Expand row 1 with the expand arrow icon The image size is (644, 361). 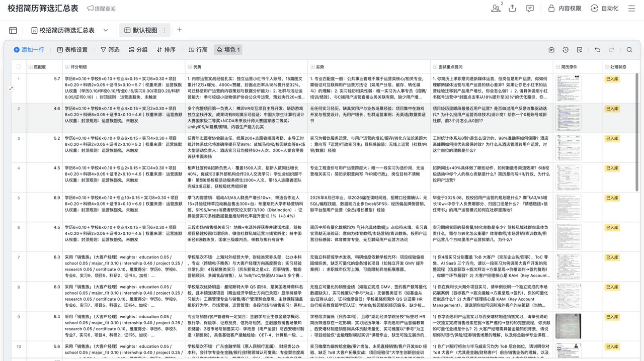[x=11, y=88]
